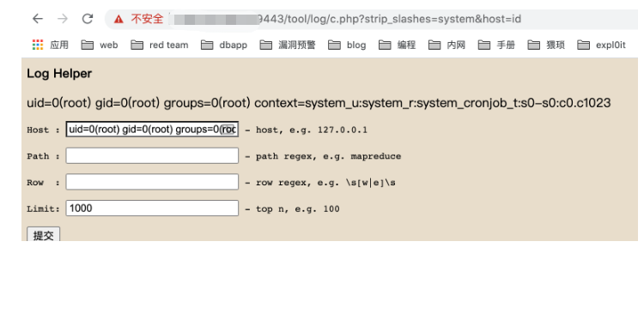644x314 pixels.
Task: Submit the form with the 提交 button
Action: click(x=43, y=234)
